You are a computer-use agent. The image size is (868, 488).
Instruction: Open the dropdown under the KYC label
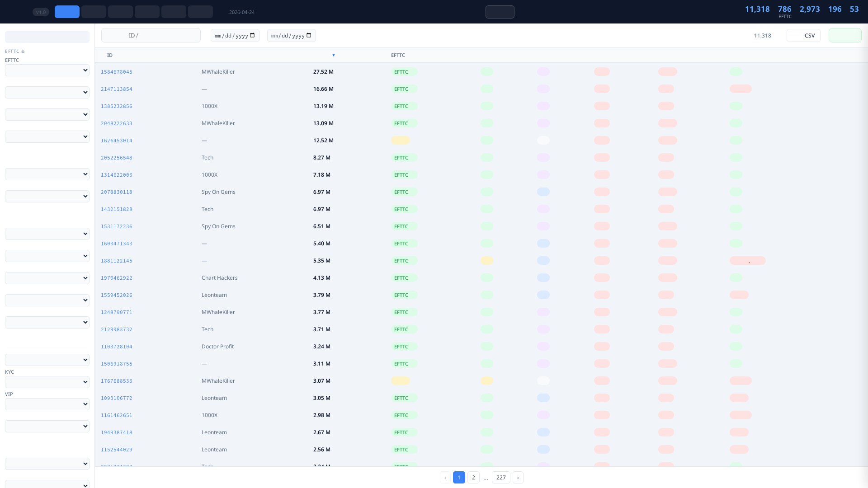[x=47, y=382]
